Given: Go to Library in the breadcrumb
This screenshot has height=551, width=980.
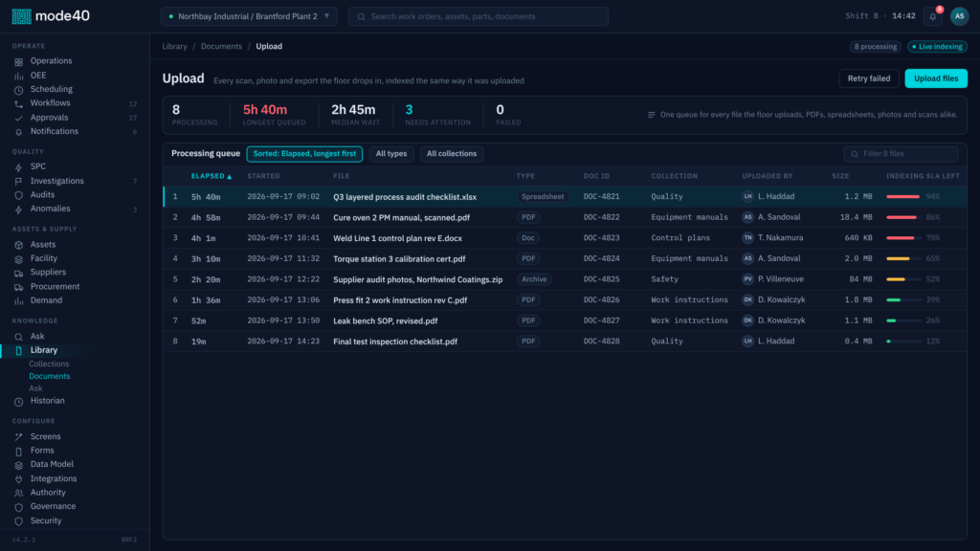Looking at the screenshot, I should (x=174, y=46).
